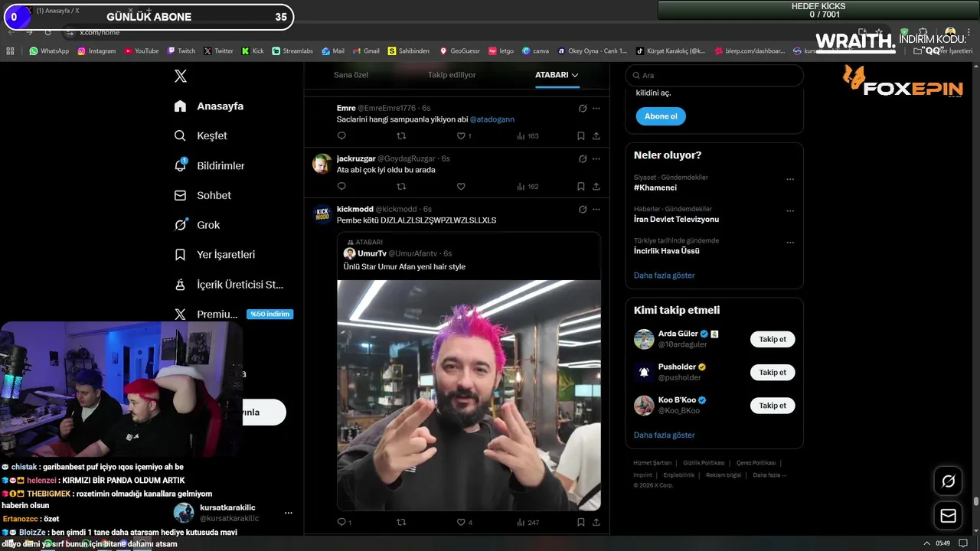Open Bildirimler notifications
The width and height of the screenshot is (980, 551).
click(209, 165)
